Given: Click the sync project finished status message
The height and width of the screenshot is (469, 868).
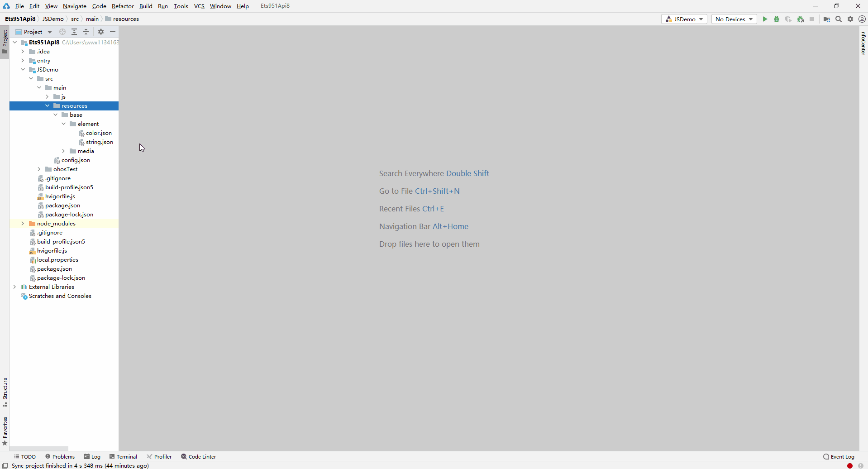Looking at the screenshot, I should 80,465.
